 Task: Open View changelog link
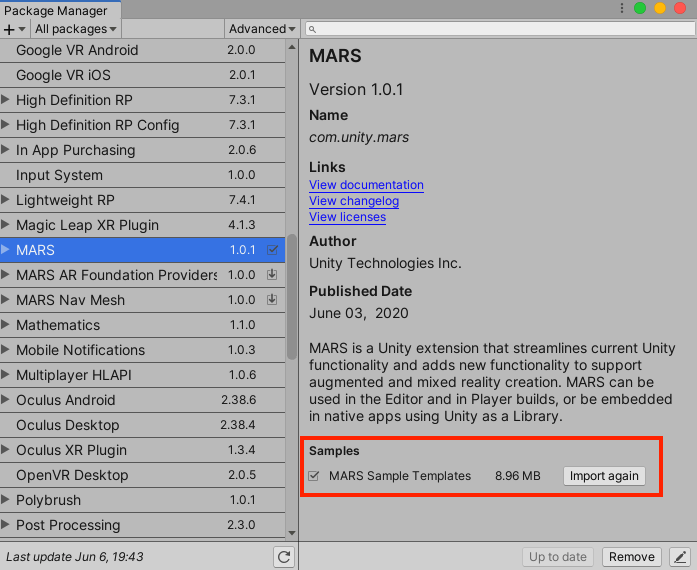pos(354,201)
